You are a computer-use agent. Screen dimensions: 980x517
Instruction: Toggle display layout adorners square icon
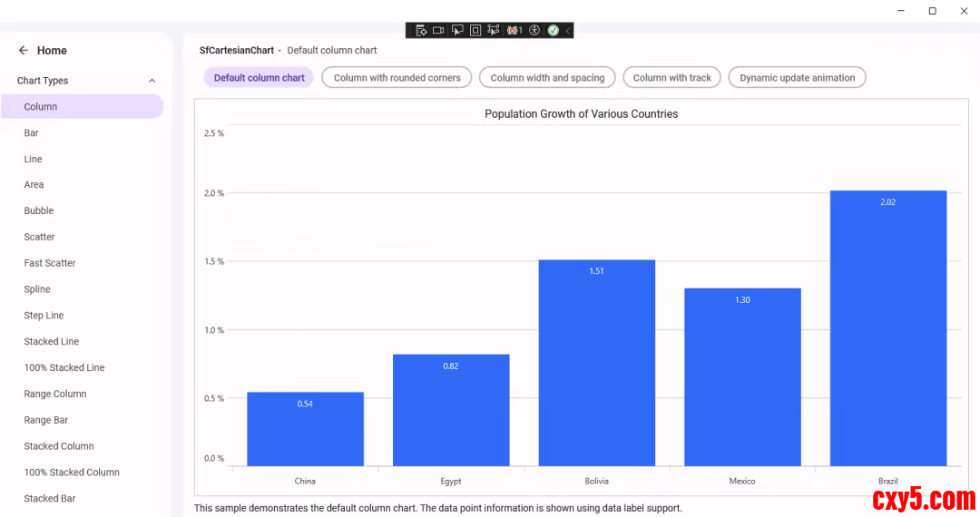(x=475, y=30)
